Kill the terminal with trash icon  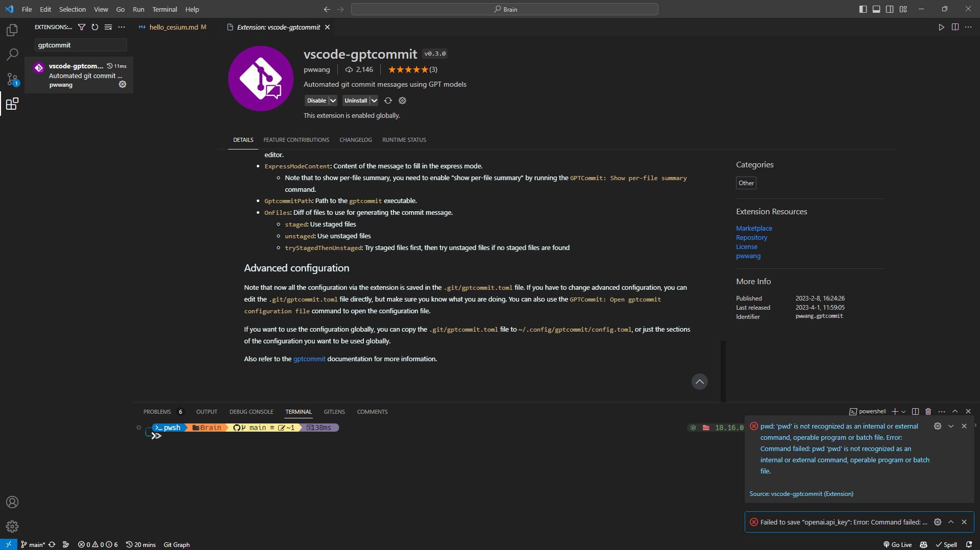tap(928, 412)
